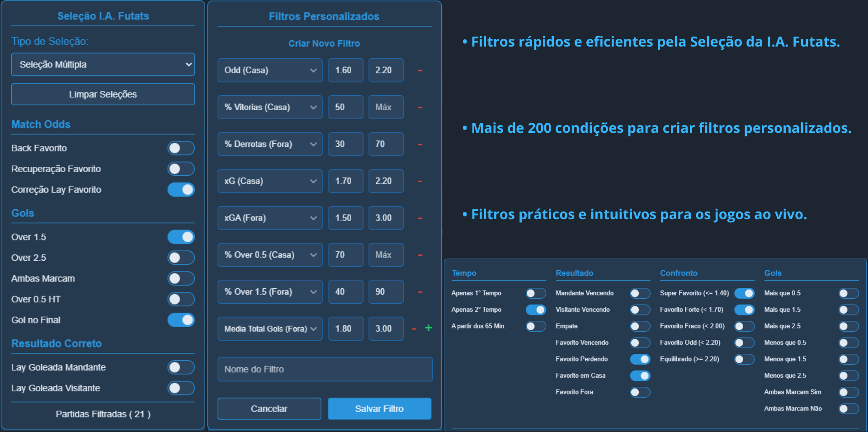
Task: Enable Menos que 1.5 toggle
Action: [849, 359]
